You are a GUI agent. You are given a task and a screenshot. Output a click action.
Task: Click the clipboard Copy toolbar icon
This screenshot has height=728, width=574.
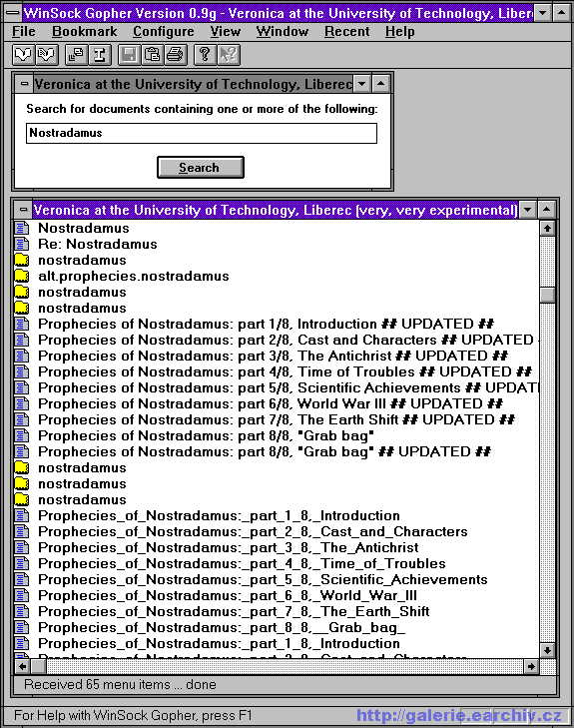pyautogui.click(x=152, y=55)
